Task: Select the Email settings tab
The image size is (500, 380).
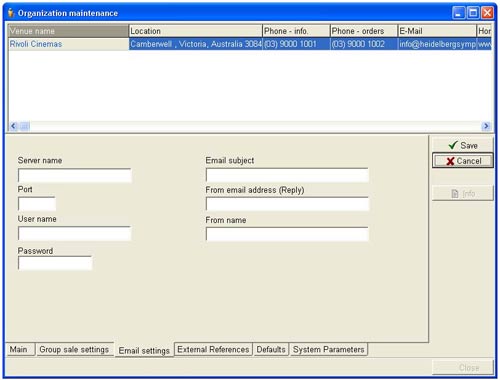Action: click(144, 350)
